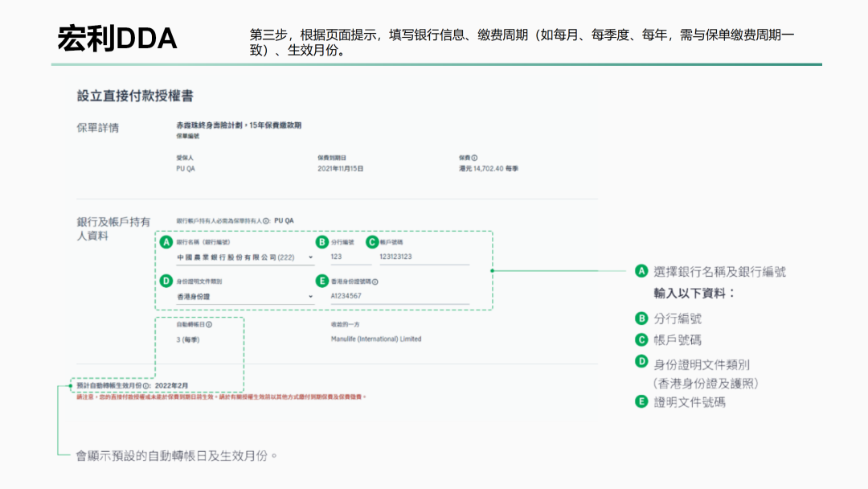Click the legend text (香港身份證及護照)
The image size is (868, 489).
pos(706,383)
